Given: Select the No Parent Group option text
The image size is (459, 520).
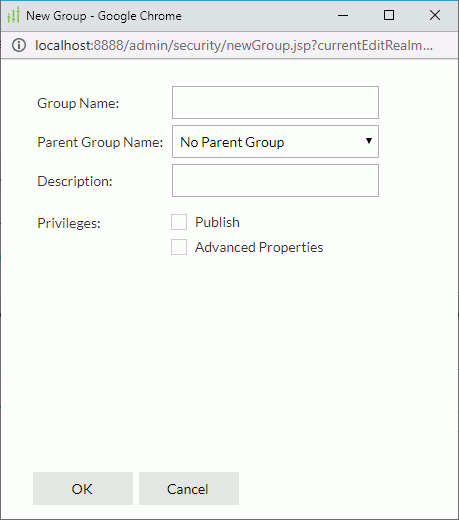Looking at the screenshot, I should (232, 142).
